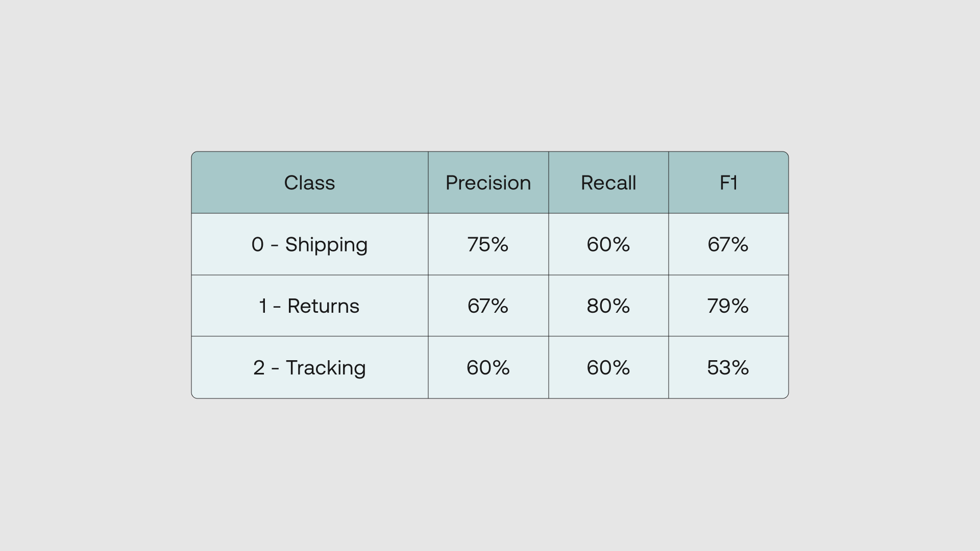Click Returns F1 value 79%
980x551 pixels.
pyautogui.click(x=728, y=306)
